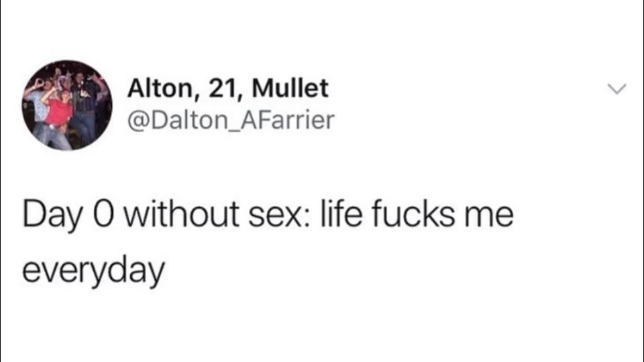
Task: Click the word 'Mullet' in the display name
Action: click(290, 87)
